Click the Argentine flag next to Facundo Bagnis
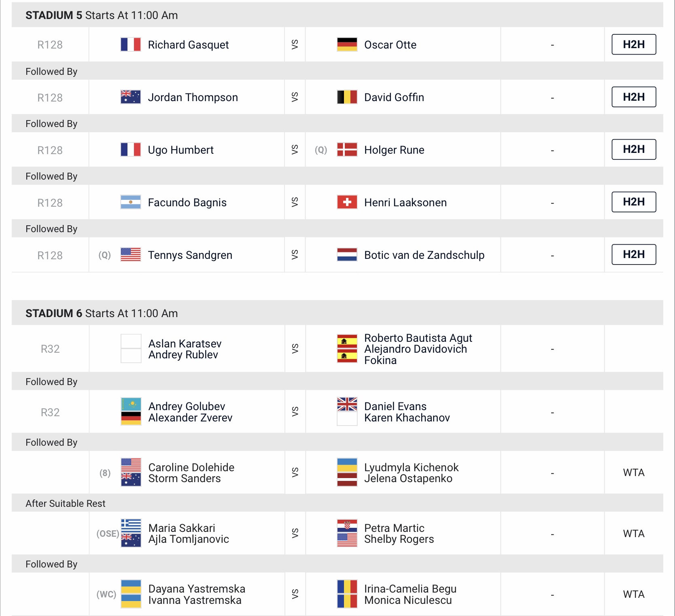Viewport: 675px width, 616px height. (131, 202)
